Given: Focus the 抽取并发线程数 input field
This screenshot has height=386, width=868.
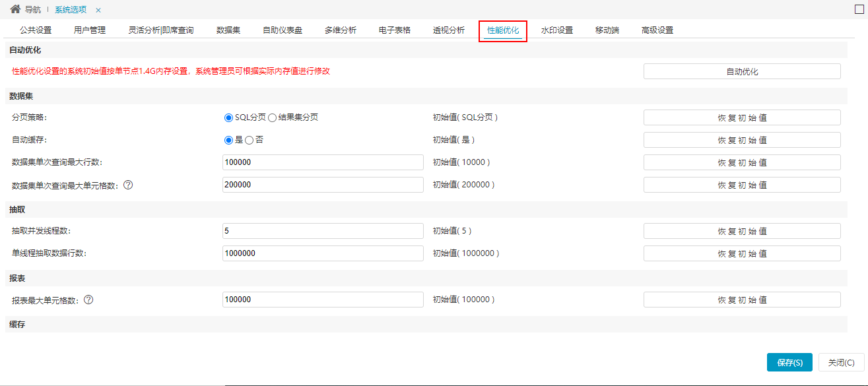Looking at the screenshot, I should pyautogui.click(x=323, y=231).
